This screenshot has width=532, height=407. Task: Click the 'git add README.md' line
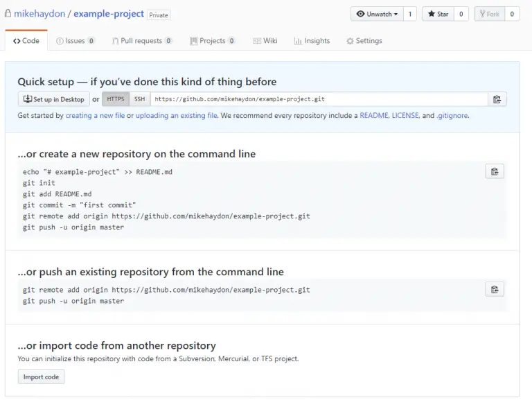57,194
